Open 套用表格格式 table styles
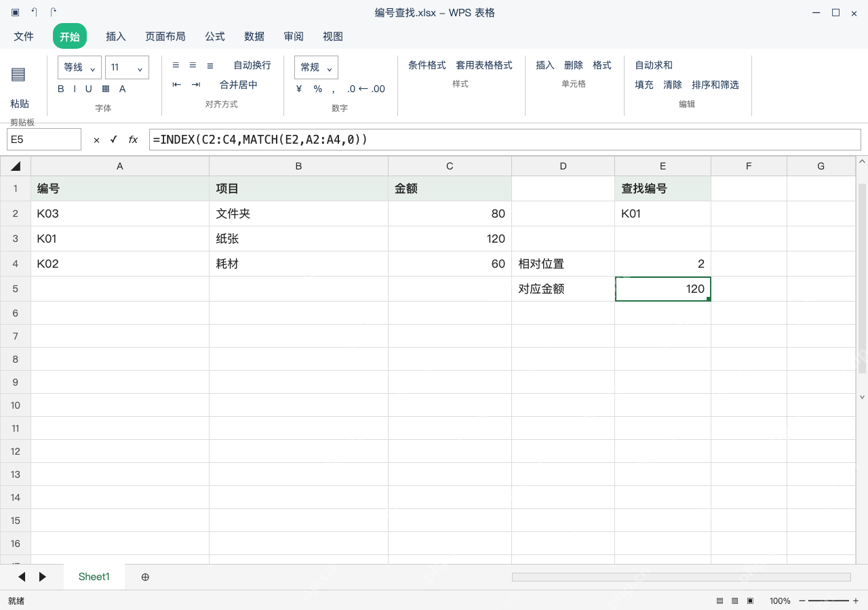The width and height of the screenshot is (868, 610). tap(484, 65)
